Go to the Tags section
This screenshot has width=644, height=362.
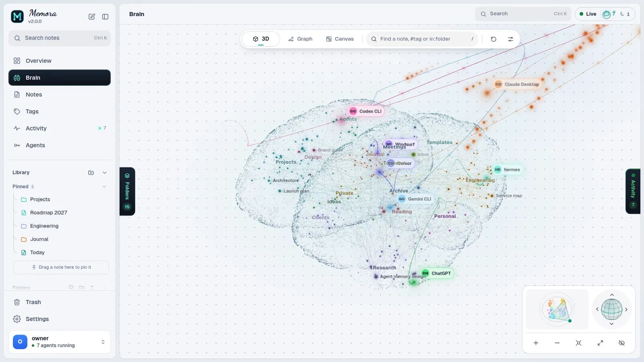(60, 111)
